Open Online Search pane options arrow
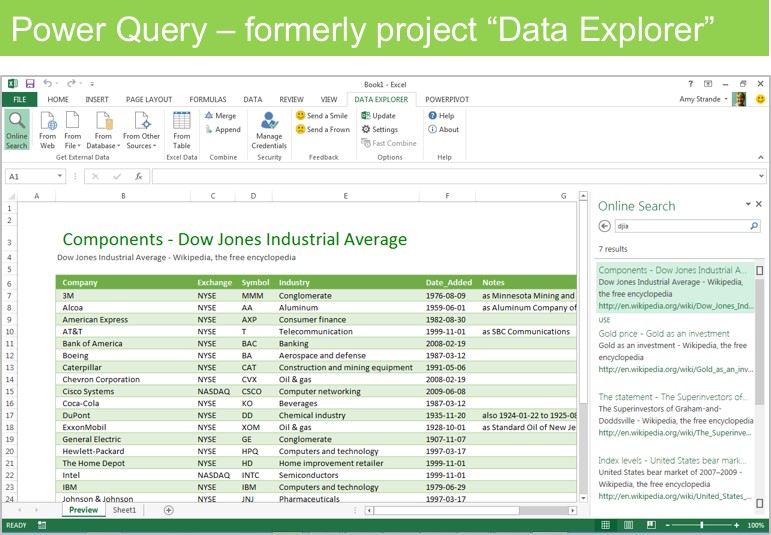This screenshot has width=771, height=535. [x=748, y=204]
